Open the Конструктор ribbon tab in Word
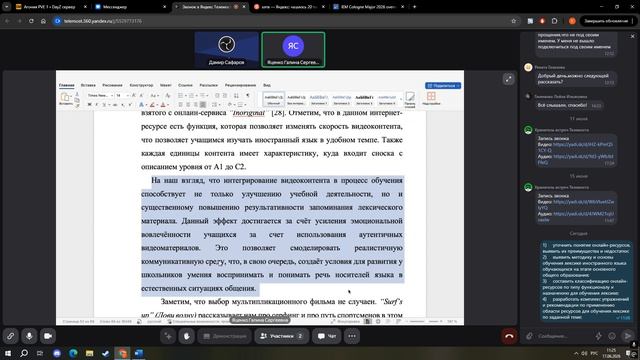640x360 pixels. (x=141, y=85)
